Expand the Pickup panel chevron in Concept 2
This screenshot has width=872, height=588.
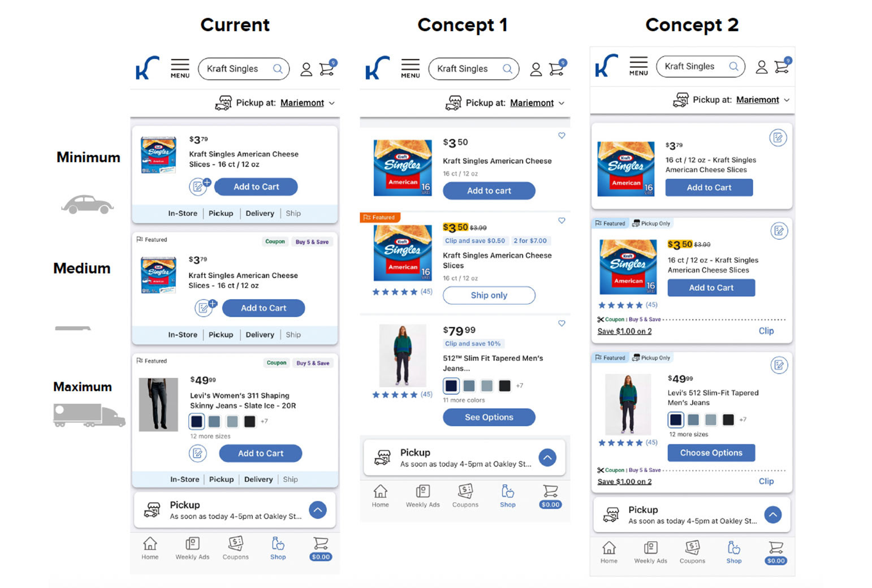pyautogui.click(x=772, y=514)
